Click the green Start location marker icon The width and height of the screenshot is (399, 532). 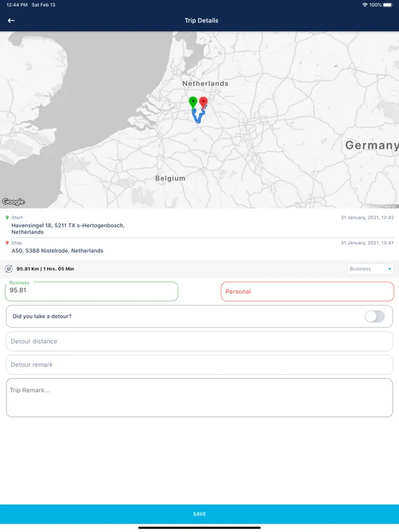(x=7, y=218)
